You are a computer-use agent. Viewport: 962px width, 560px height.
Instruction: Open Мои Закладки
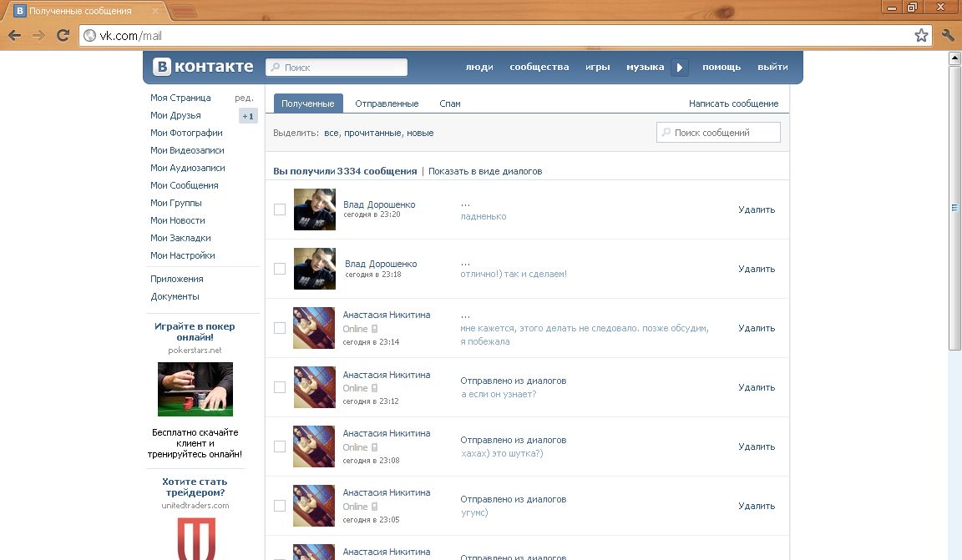tap(180, 238)
